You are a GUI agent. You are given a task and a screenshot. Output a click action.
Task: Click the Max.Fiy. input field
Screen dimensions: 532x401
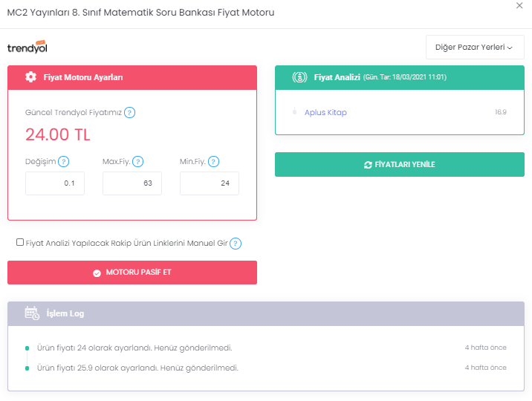[x=132, y=183]
